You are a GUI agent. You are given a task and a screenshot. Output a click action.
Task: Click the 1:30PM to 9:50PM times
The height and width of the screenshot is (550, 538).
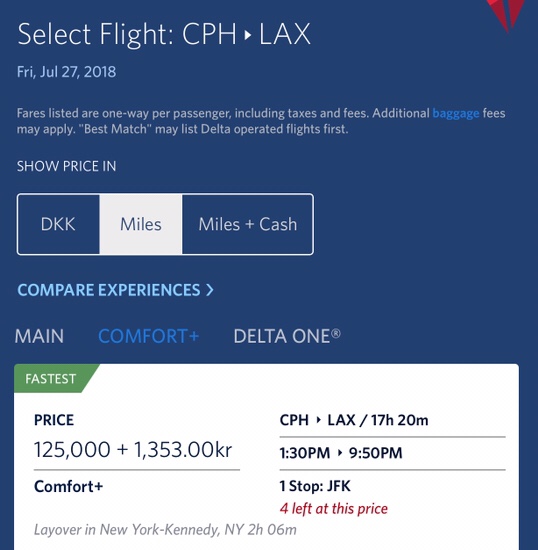(x=341, y=453)
